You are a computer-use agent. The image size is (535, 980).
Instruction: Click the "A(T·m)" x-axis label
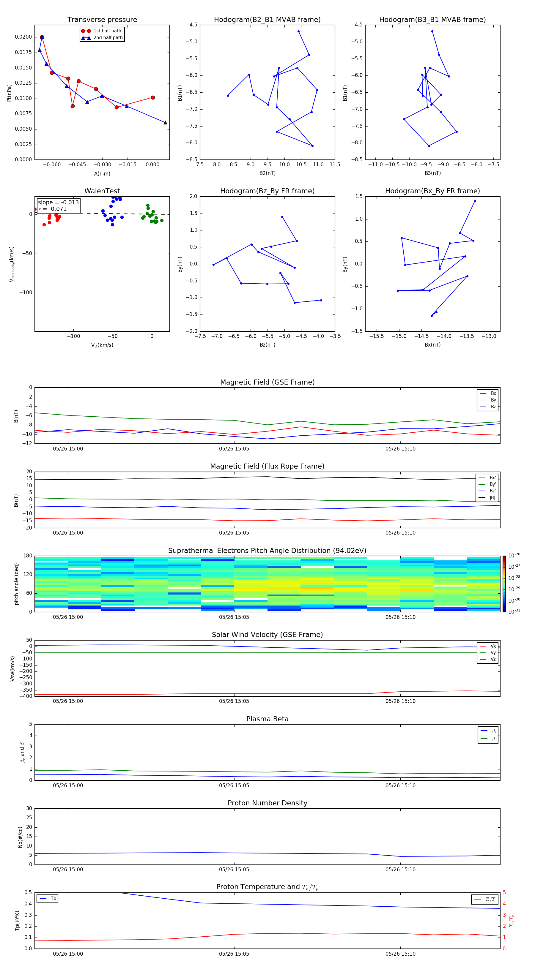point(102,174)
